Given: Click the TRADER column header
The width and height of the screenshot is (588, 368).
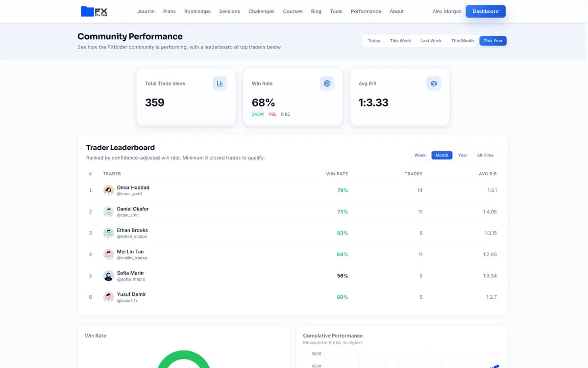Looking at the screenshot, I should (112, 174).
